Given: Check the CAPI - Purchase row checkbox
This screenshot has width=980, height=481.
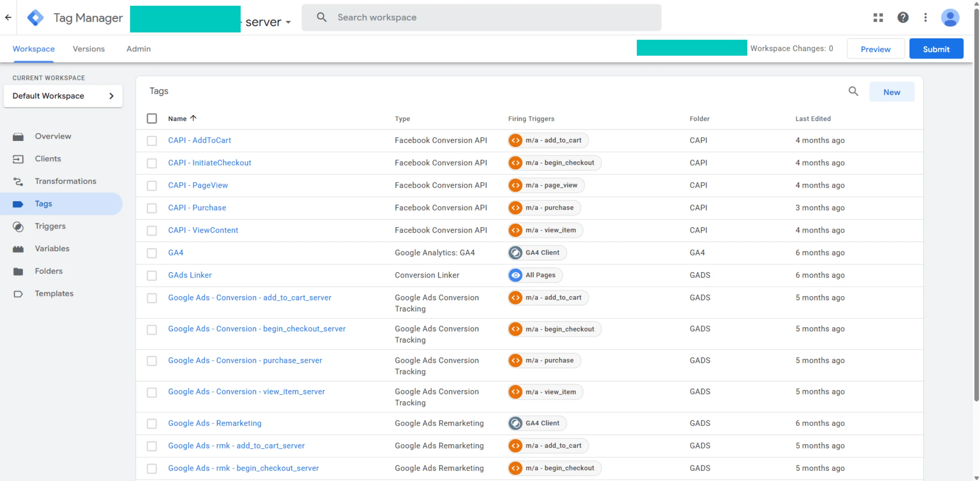Looking at the screenshot, I should (152, 208).
